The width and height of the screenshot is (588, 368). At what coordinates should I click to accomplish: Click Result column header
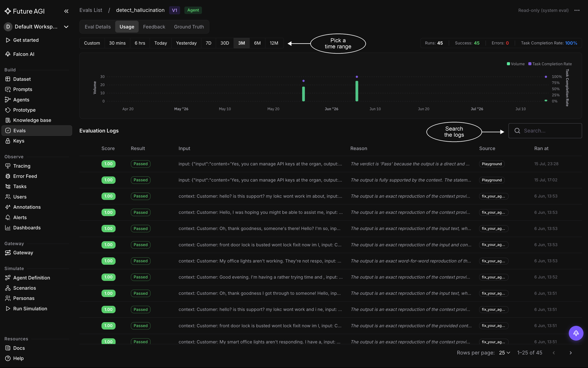point(138,148)
